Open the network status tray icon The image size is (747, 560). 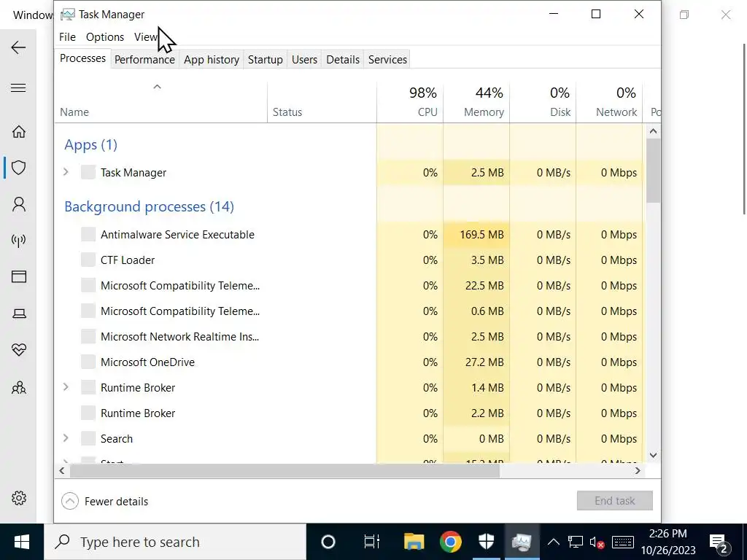pos(575,542)
